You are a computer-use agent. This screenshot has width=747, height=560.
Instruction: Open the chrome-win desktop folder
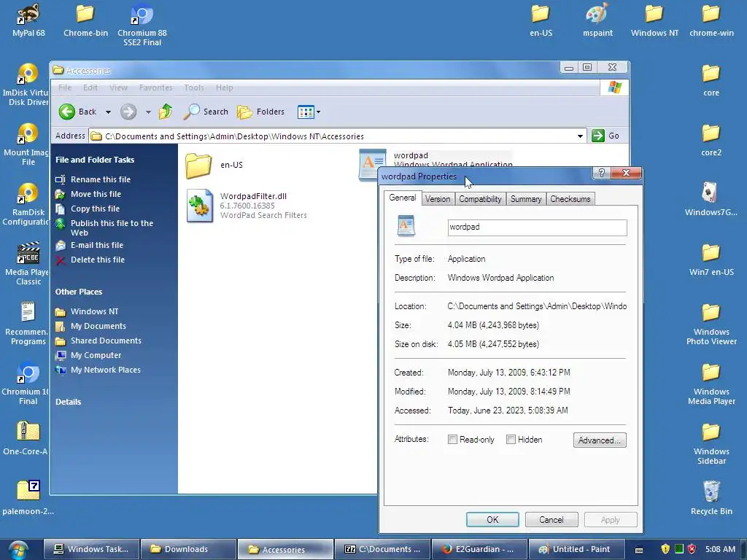[711, 20]
